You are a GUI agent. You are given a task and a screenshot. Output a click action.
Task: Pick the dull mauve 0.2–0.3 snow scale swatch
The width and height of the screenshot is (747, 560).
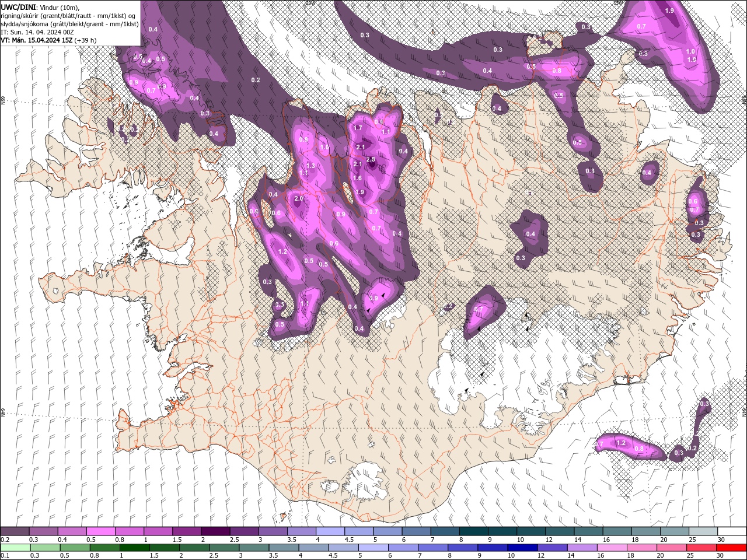(15, 531)
